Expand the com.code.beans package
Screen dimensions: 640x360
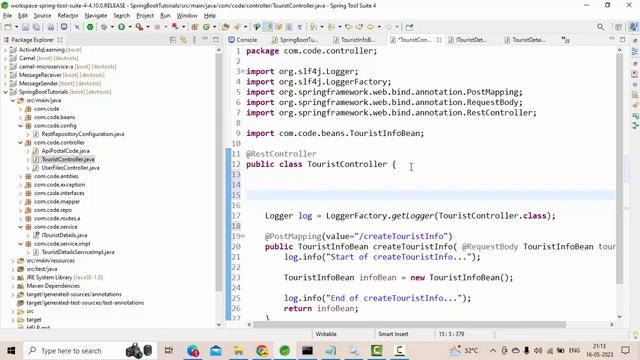[x=20, y=117]
